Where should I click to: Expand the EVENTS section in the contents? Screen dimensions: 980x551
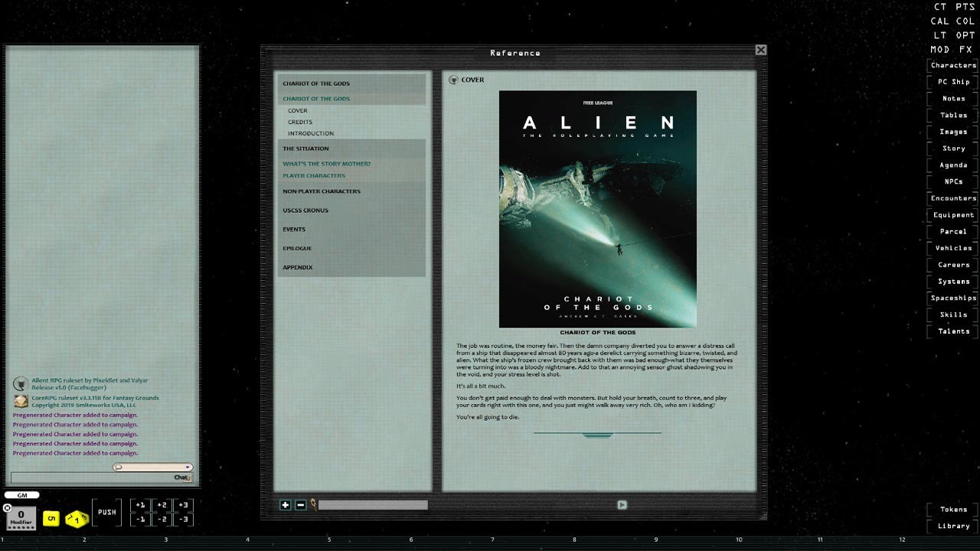point(294,229)
